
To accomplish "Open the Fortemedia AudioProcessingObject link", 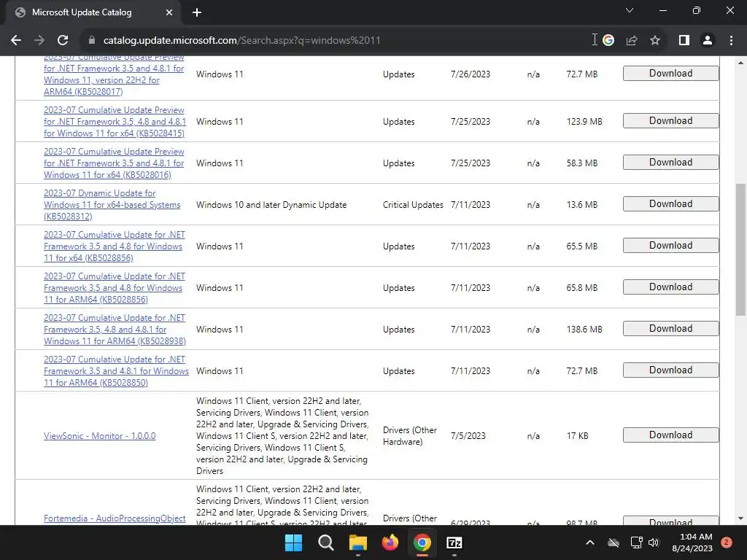I will 115,518.
